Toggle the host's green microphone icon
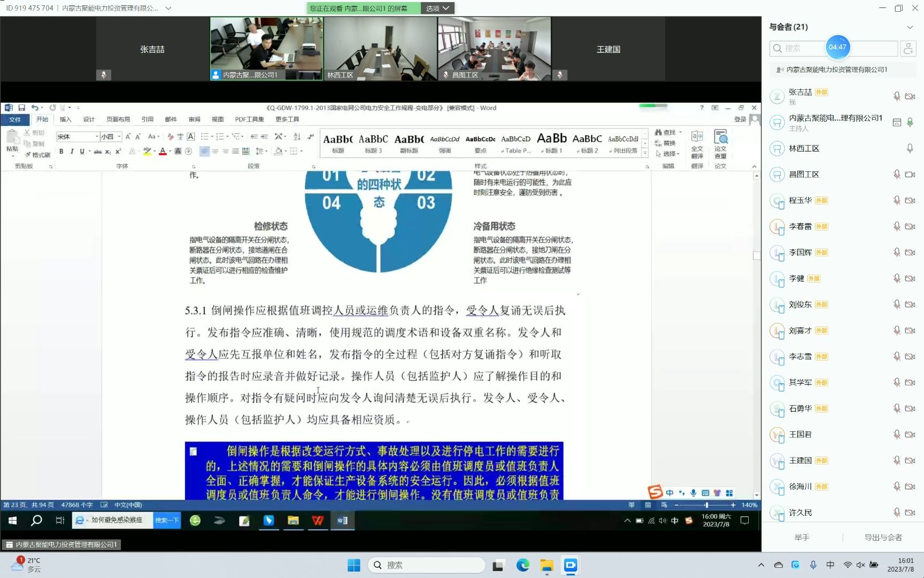Viewport: 924px width, 578px height. (910, 123)
